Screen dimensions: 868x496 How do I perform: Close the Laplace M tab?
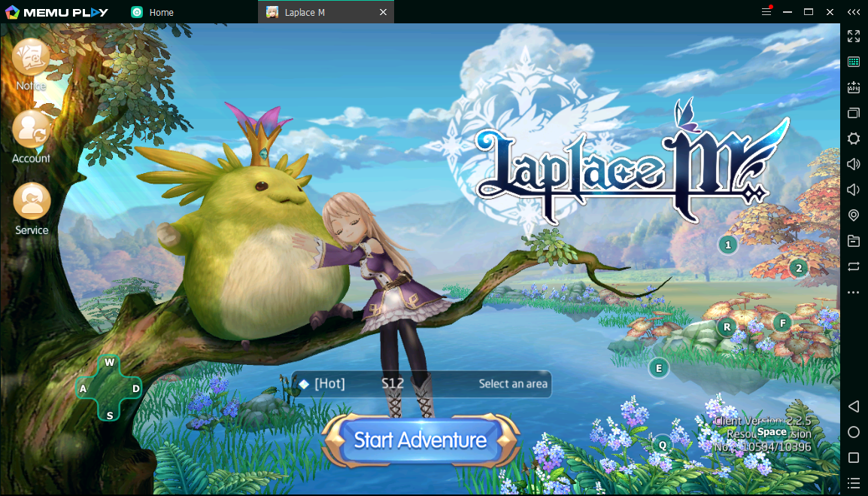tap(383, 12)
